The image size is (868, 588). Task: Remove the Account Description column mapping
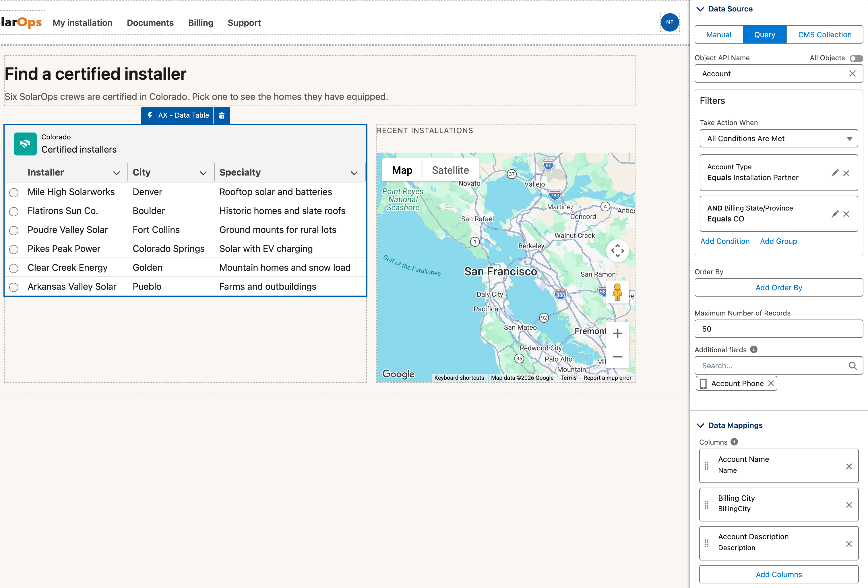click(x=848, y=544)
